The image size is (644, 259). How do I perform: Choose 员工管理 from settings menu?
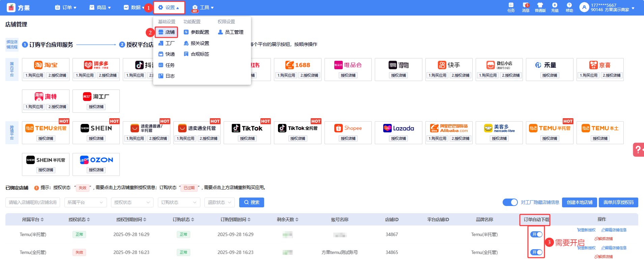coord(234,32)
